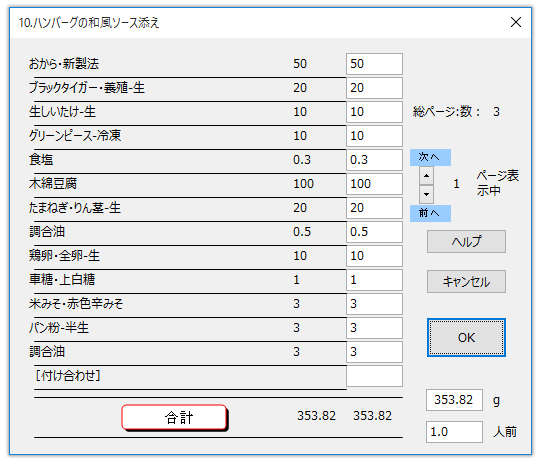This screenshot has width=540, height=462.
Task: Edit the おから・新製法 amount field
Action: 374,64
